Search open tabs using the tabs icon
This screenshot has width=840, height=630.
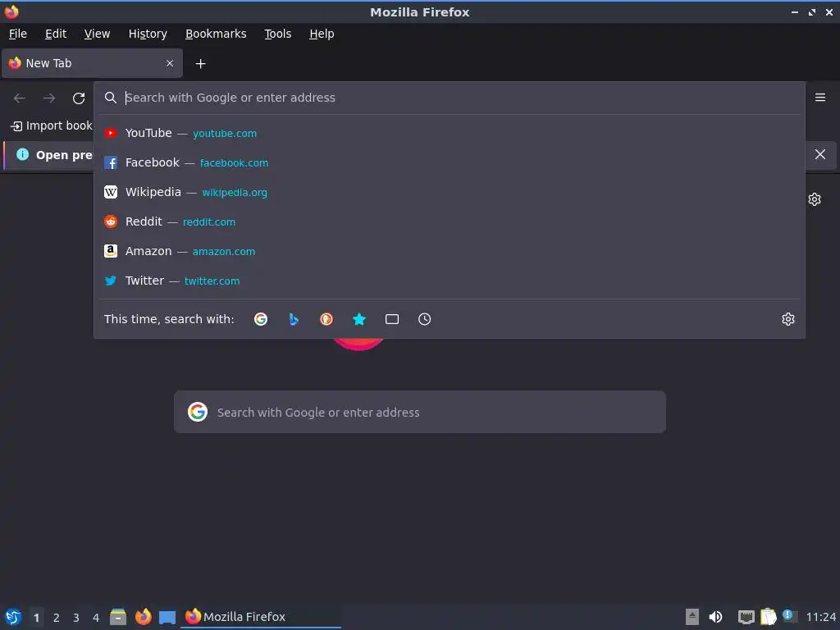[x=392, y=319]
